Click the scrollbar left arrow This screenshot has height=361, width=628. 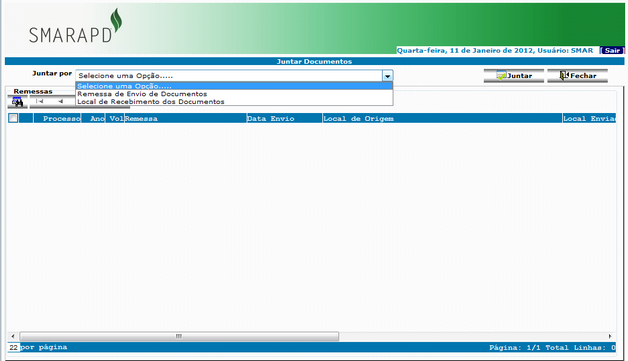[13, 336]
